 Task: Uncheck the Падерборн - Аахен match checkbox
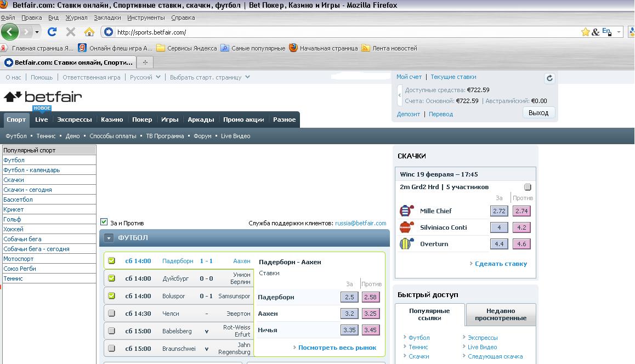[111, 261]
